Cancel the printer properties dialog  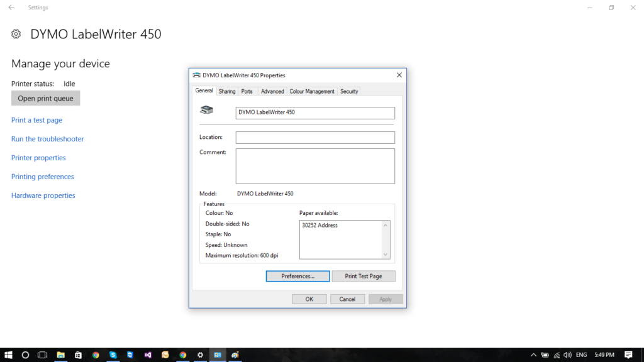click(x=347, y=299)
